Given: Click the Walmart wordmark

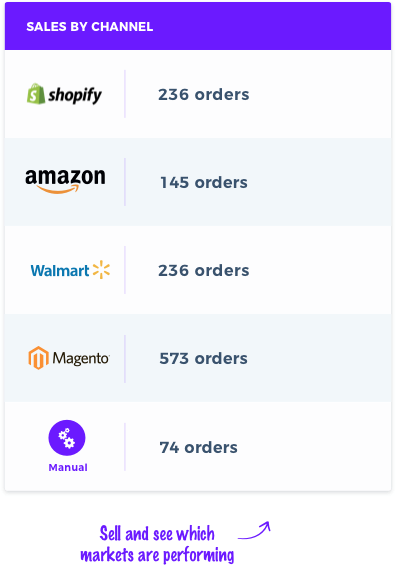Looking at the screenshot, I should (60, 271).
